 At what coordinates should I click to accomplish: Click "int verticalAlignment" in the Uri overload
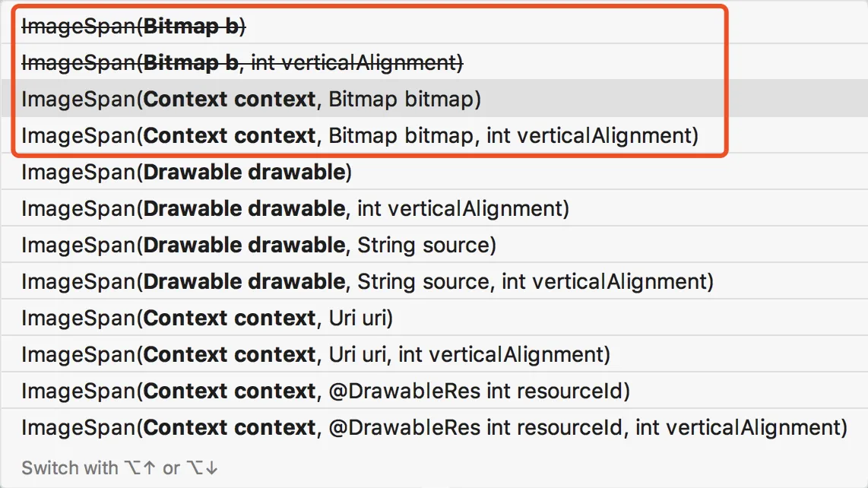[x=501, y=355]
